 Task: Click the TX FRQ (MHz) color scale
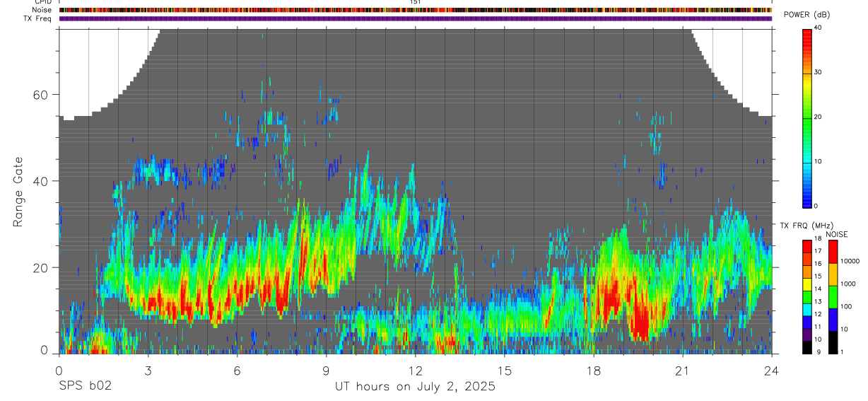click(x=807, y=297)
